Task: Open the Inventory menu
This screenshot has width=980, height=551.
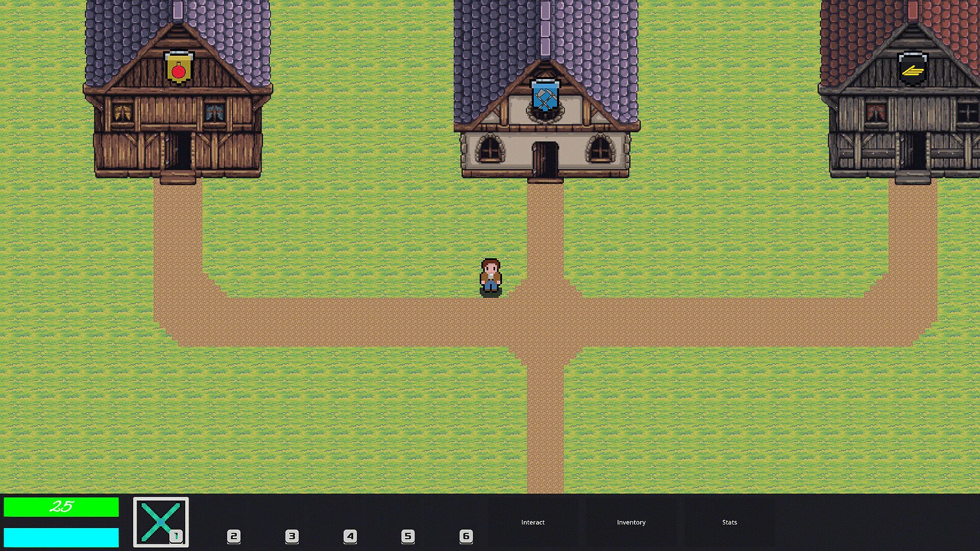Action: pyautogui.click(x=631, y=522)
